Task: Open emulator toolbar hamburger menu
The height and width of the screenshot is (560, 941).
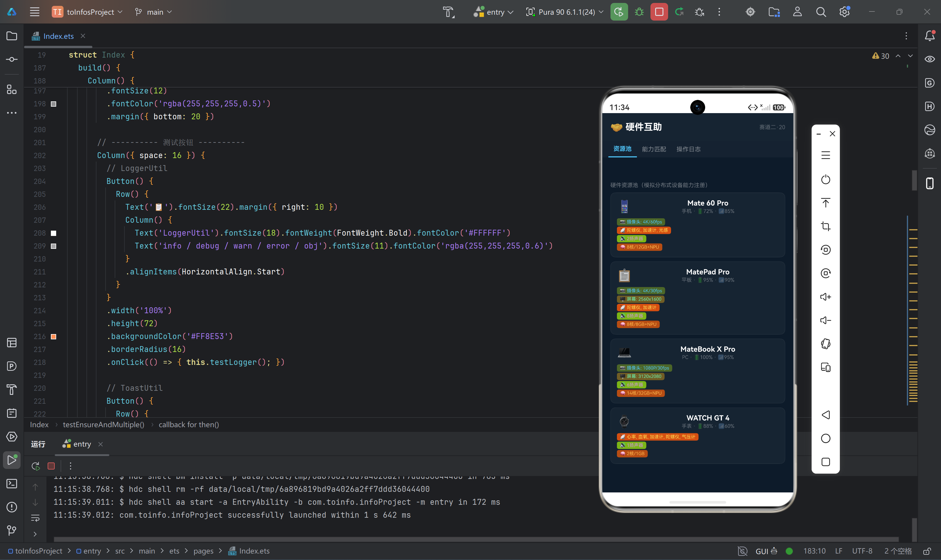Action: point(825,155)
